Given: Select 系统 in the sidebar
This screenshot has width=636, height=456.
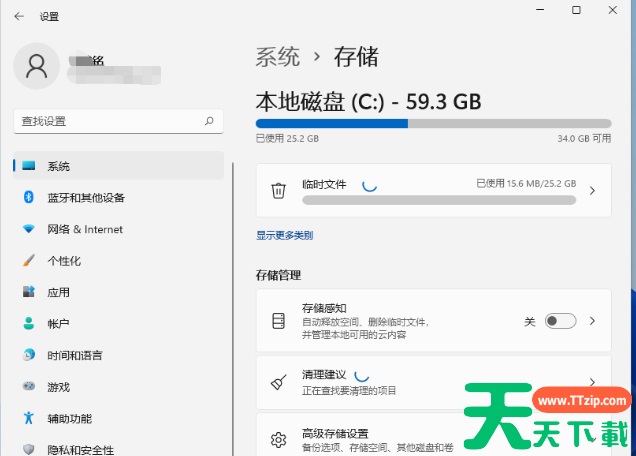Looking at the screenshot, I should tap(59, 166).
